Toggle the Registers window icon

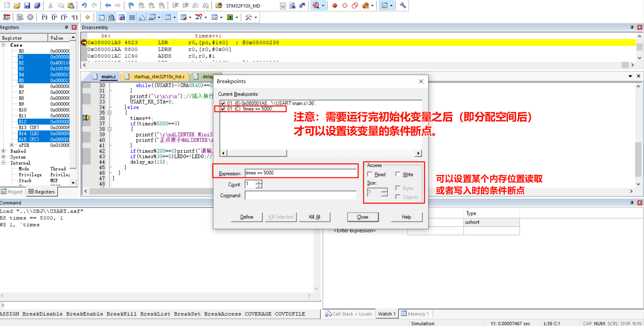(x=132, y=17)
